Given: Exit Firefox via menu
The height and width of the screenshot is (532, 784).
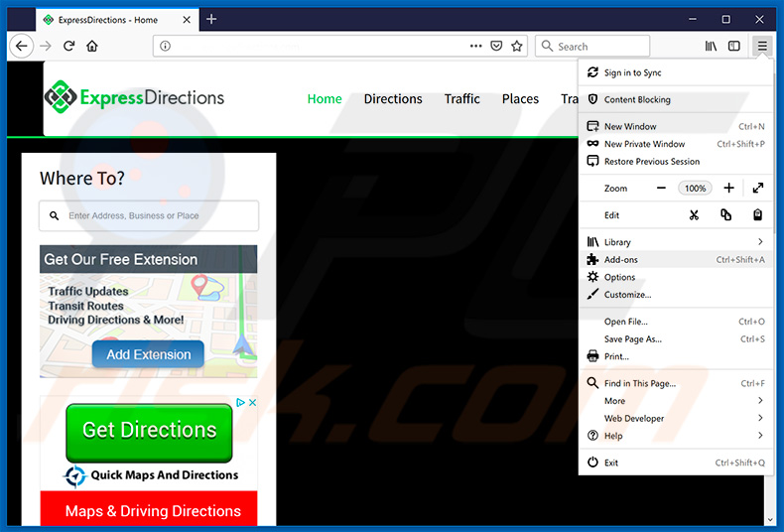Looking at the screenshot, I should click(x=676, y=463).
